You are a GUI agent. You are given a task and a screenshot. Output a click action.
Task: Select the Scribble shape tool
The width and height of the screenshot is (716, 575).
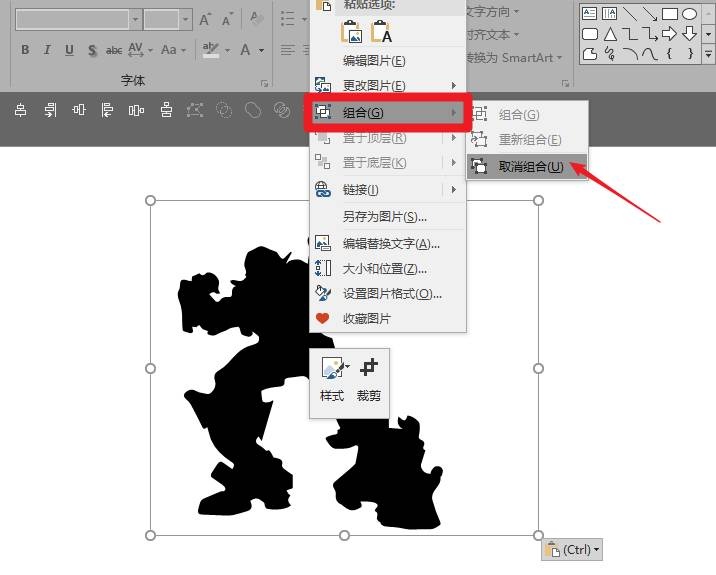point(610,54)
